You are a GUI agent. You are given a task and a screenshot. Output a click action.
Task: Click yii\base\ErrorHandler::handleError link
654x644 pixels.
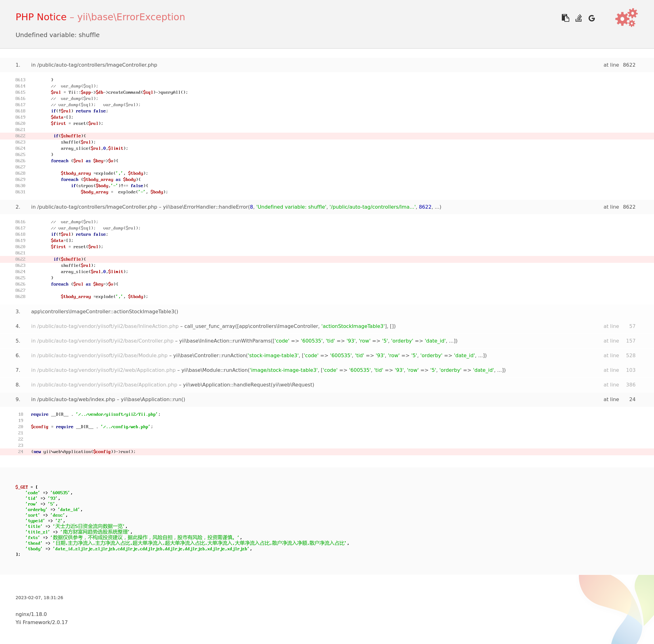[205, 207]
